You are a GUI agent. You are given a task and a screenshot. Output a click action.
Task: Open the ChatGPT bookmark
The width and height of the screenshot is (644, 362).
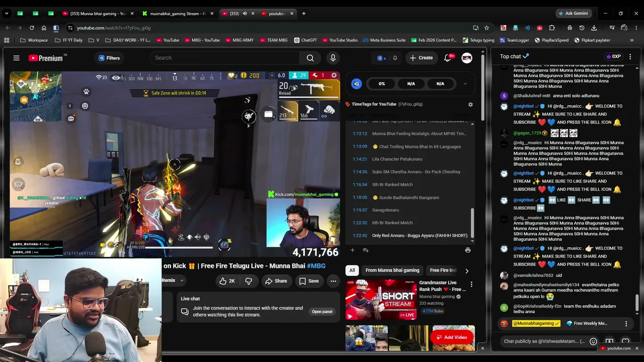coord(305,40)
